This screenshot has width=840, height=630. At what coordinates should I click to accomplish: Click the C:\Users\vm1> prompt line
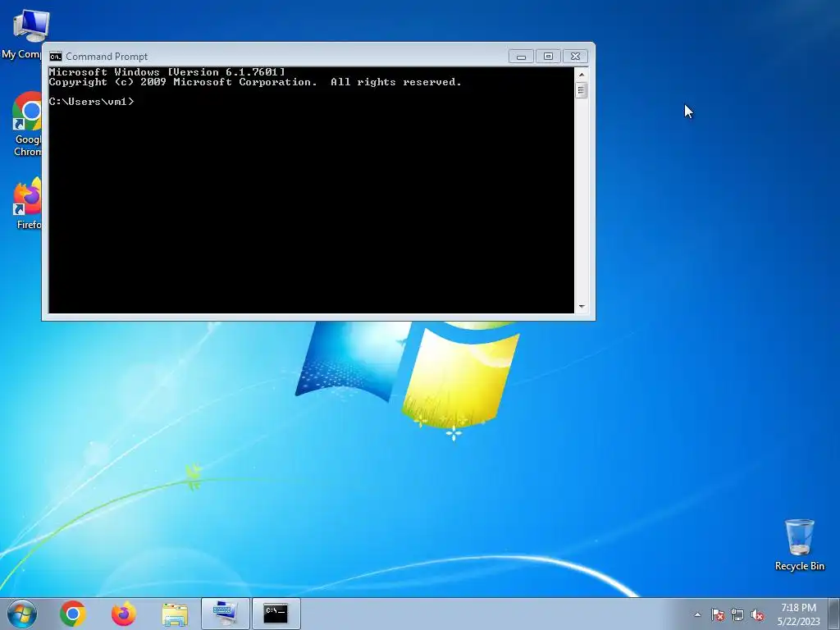(x=91, y=102)
